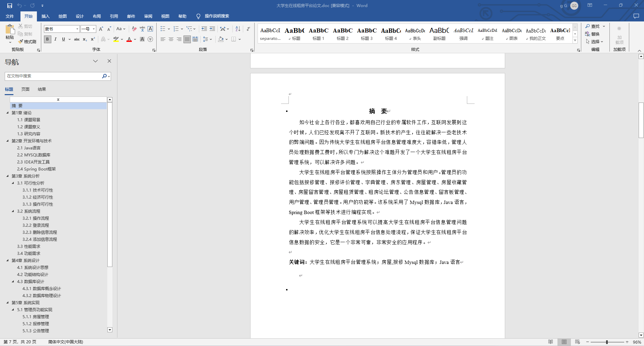Open the Replace (替换) tool

[592, 34]
